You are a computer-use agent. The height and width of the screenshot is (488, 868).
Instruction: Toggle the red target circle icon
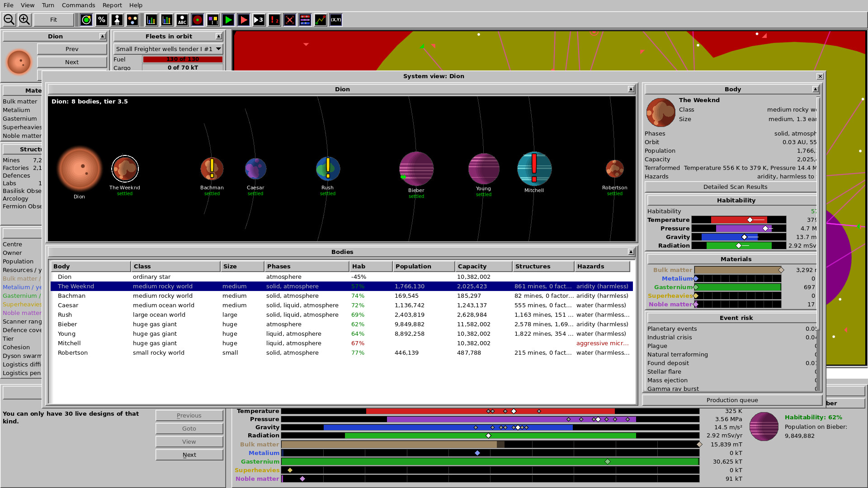pos(198,20)
